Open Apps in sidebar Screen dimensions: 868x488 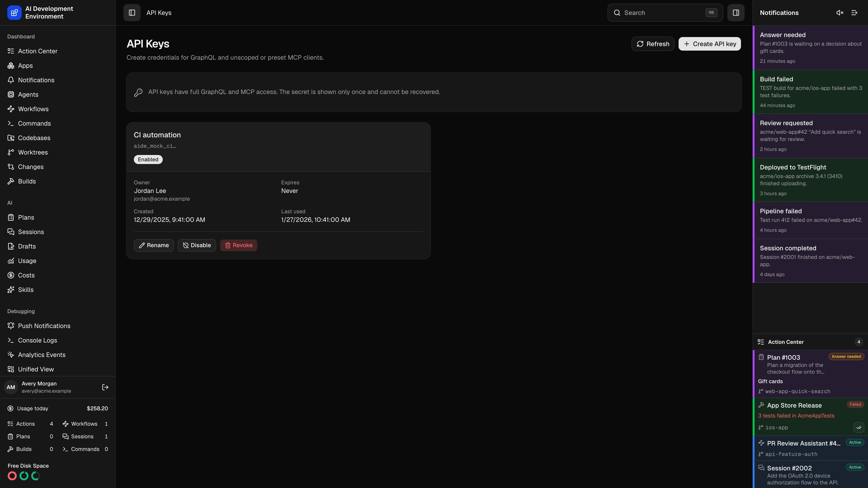coord(58,66)
